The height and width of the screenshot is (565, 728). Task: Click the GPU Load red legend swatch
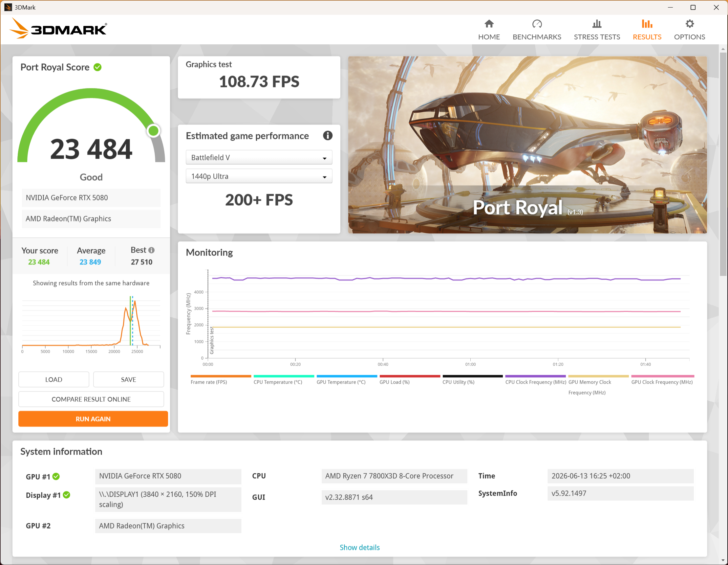(x=410, y=376)
